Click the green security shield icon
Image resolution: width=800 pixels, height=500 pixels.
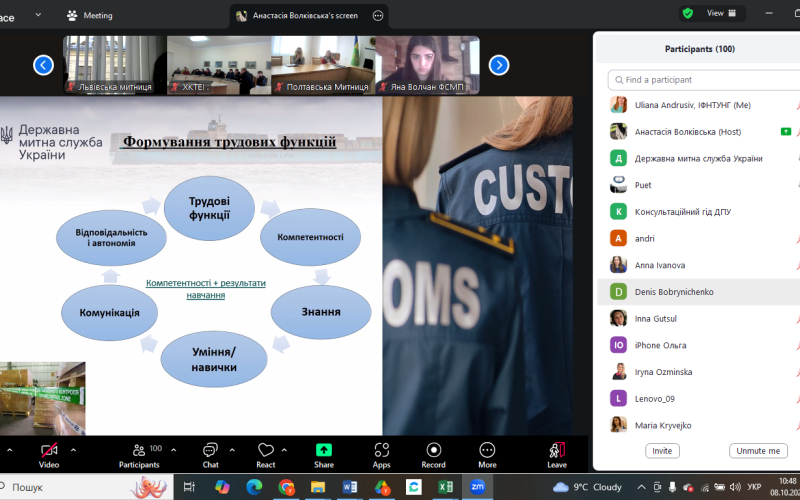pos(687,13)
